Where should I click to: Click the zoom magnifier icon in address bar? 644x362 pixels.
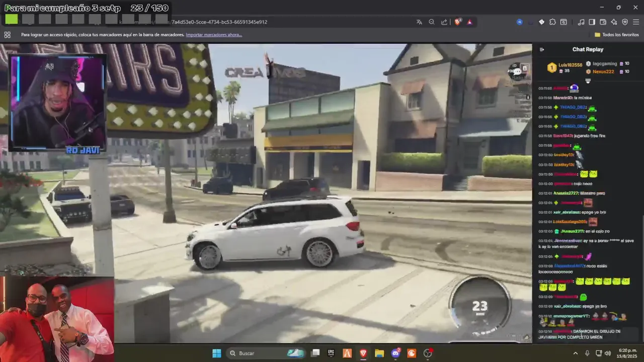(x=432, y=22)
